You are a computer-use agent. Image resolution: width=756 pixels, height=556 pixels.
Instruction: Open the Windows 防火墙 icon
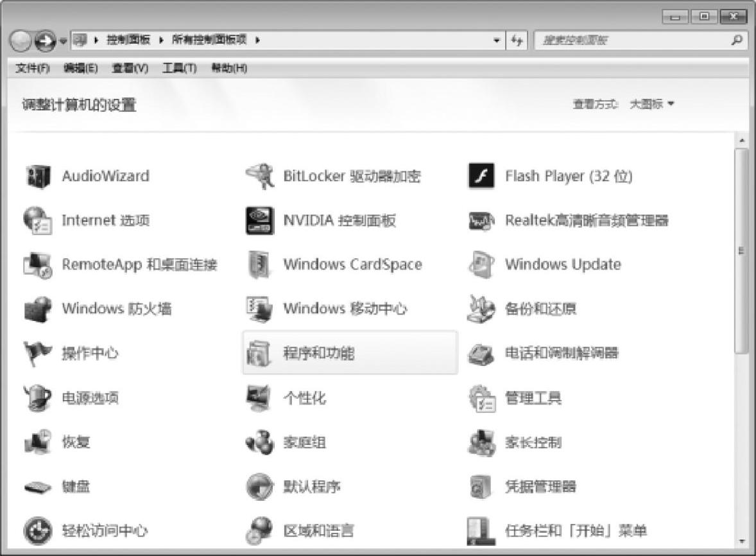click(x=38, y=309)
